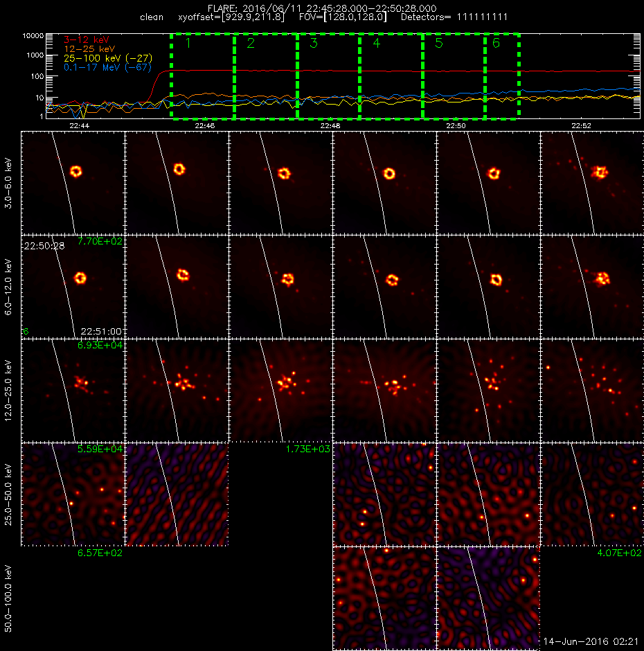Open the 25.0-50.0 keV image for interval 4

coord(384,494)
